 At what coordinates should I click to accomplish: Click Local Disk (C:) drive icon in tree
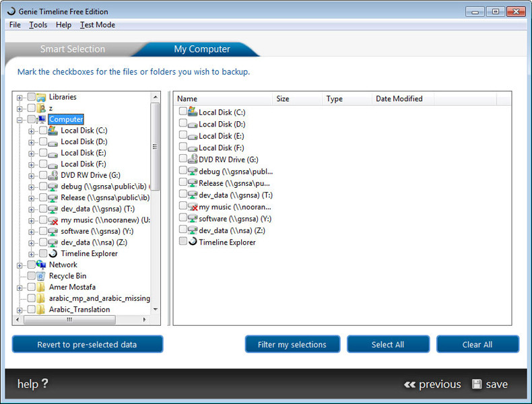coord(53,130)
